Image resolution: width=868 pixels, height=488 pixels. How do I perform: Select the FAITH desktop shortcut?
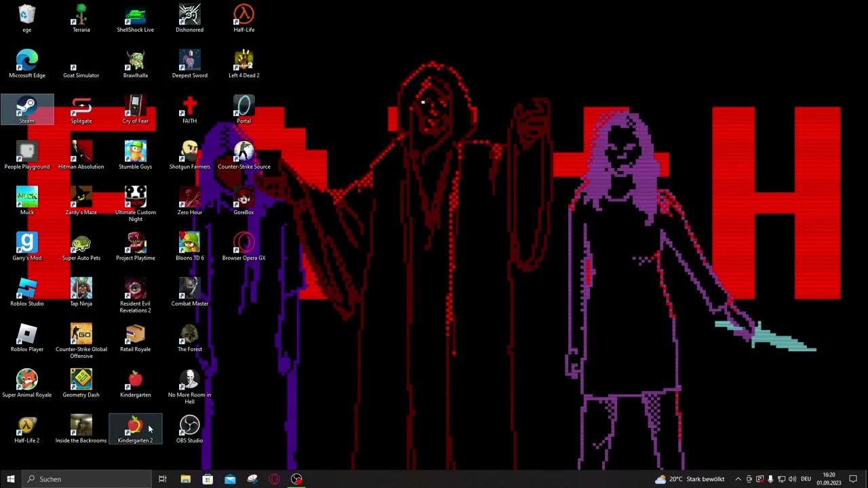[x=190, y=110]
